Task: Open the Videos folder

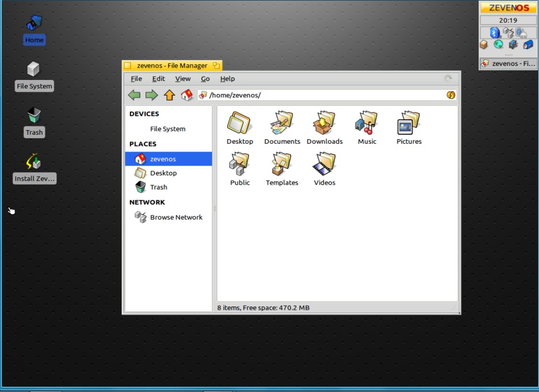Action: [325, 169]
